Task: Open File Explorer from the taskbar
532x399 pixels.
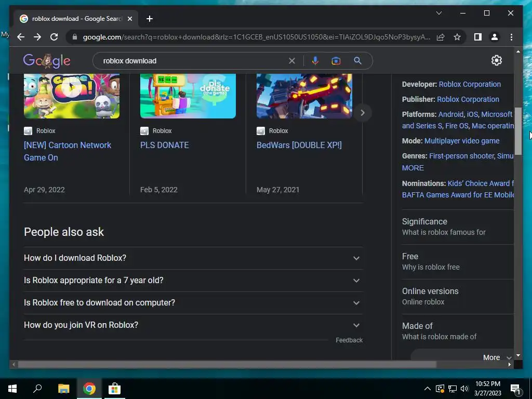Action: pos(63,389)
